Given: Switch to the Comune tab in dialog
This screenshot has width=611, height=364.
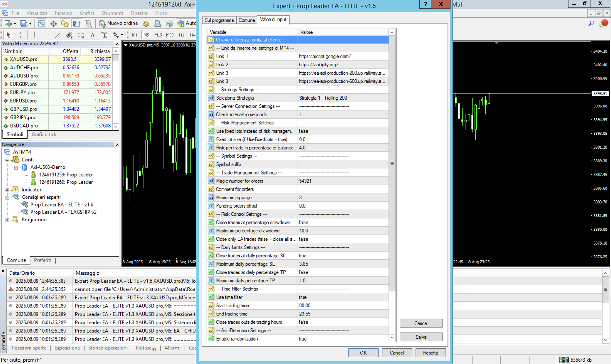Looking at the screenshot, I should click(x=246, y=20).
